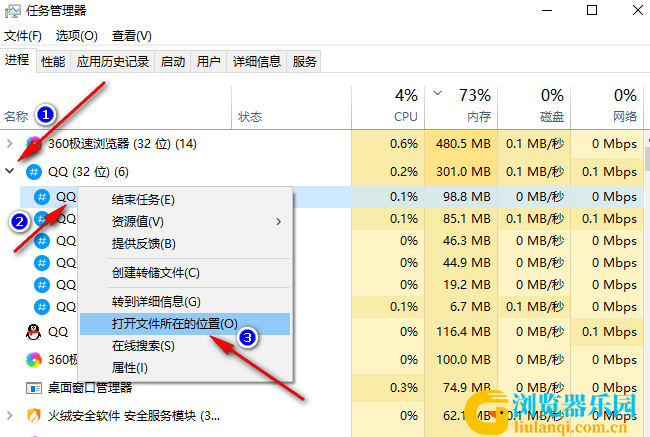Click the 360 browser icon in the 100.0 MB row
Viewport: 650px width, 437px height.
[x=34, y=359]
